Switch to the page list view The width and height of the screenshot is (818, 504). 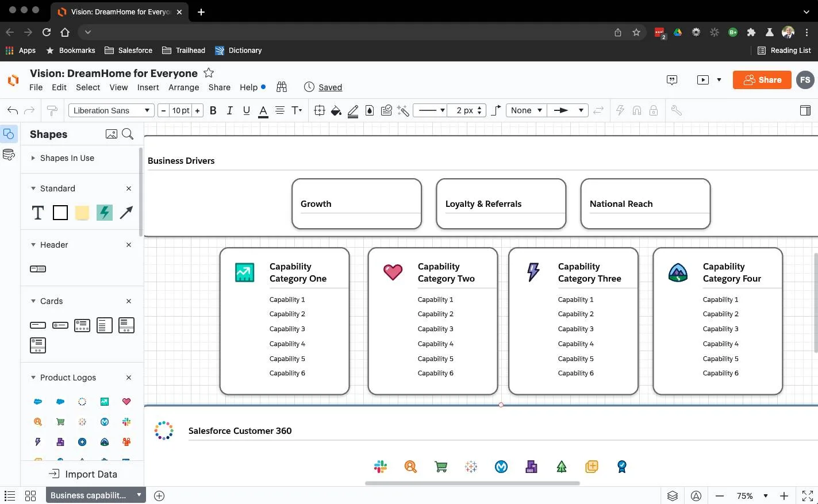pos(10,495)
